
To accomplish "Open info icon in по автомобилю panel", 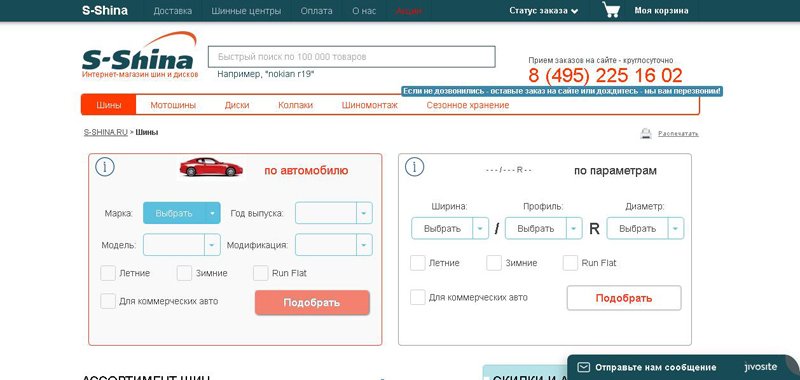I will 105,167.
